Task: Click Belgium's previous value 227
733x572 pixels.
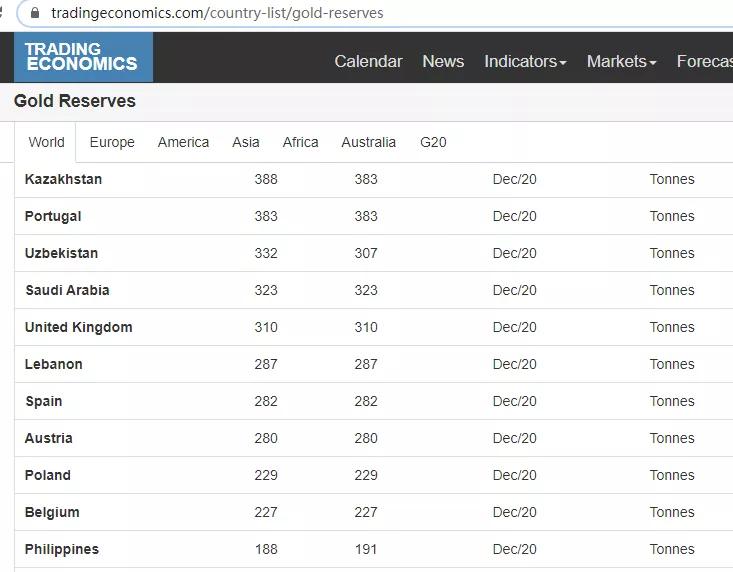Action: [x=366, y=512]
